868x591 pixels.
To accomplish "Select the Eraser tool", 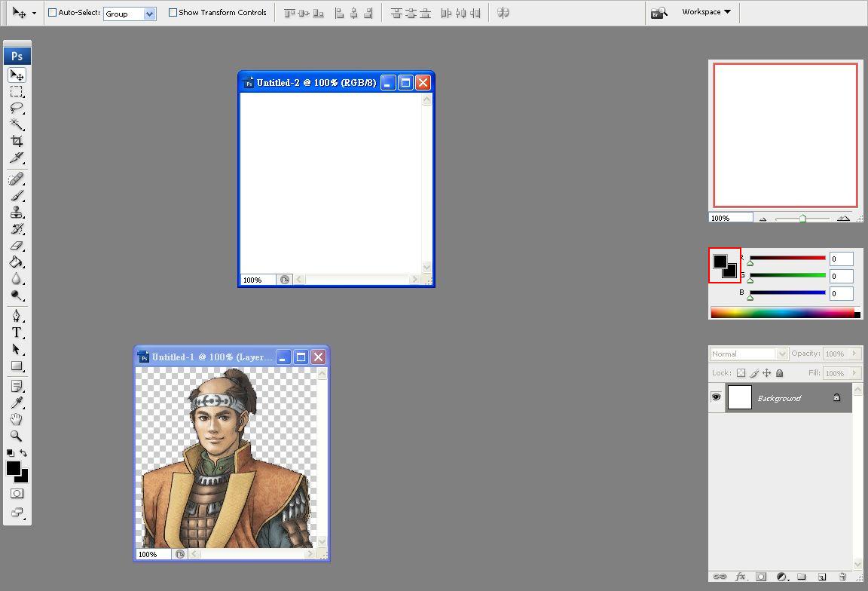I will (x=17, y=246).
